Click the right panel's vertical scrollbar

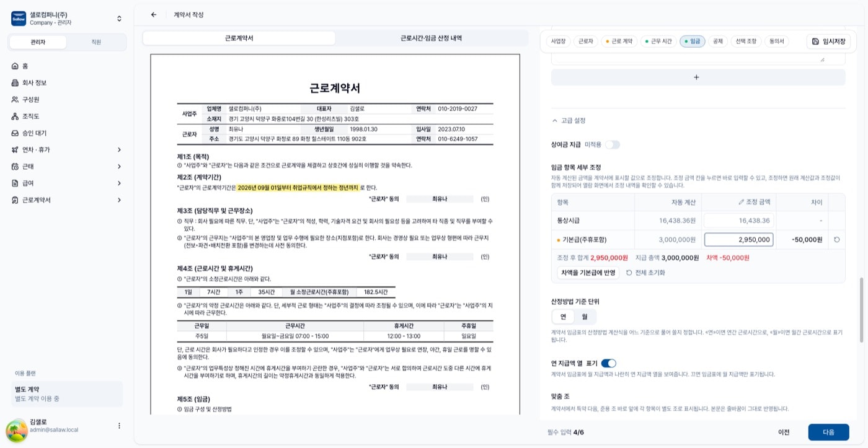click(861, 310)
